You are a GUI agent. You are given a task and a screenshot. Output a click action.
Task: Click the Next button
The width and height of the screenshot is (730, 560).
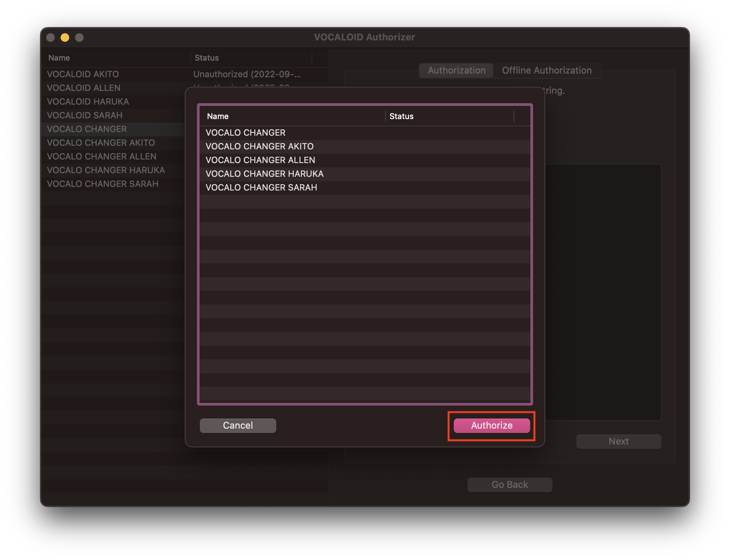tap(618, 441)
